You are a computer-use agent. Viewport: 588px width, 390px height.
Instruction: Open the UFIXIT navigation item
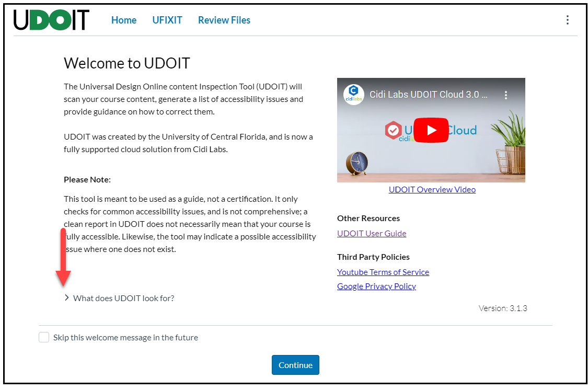(167, 20)
